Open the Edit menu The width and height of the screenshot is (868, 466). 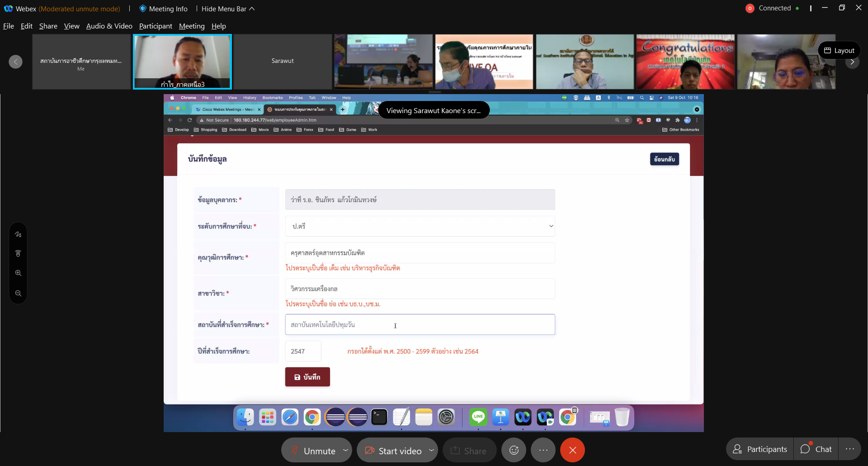coord(27,26)
